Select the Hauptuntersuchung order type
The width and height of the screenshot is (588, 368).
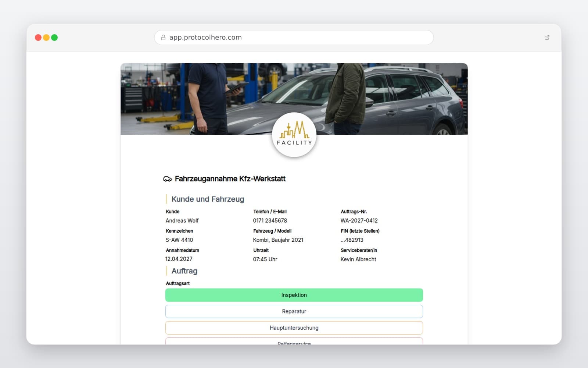click(294, 328)
